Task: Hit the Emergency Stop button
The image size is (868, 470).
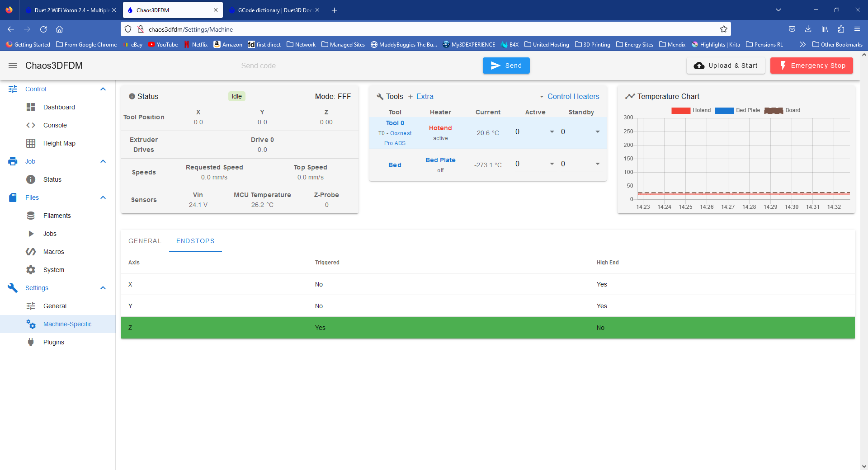Action: click(x=811, y=66)
